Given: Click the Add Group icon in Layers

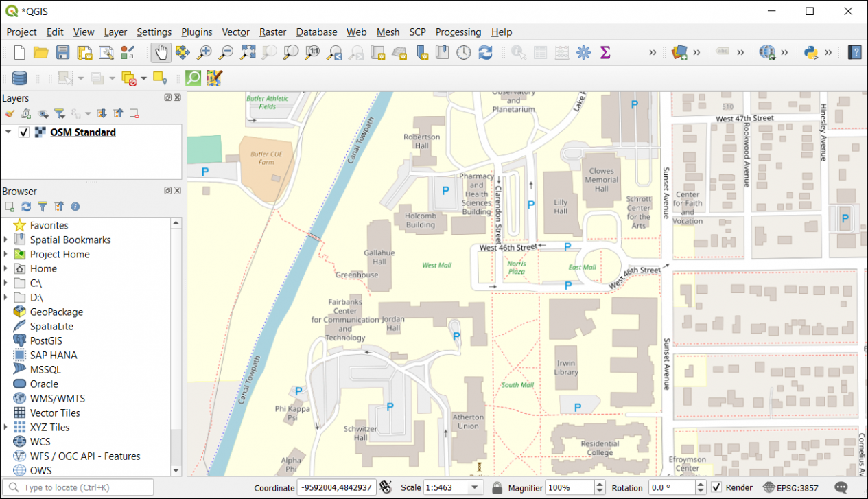Looking at the screenshot, I should (26, 114).
